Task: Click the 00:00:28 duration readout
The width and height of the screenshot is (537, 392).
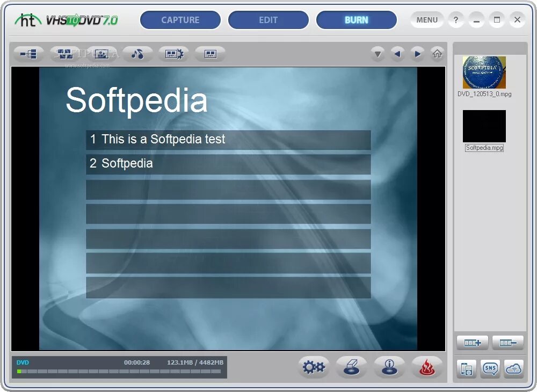Action: pyautogui.click(x=136, y=362)
